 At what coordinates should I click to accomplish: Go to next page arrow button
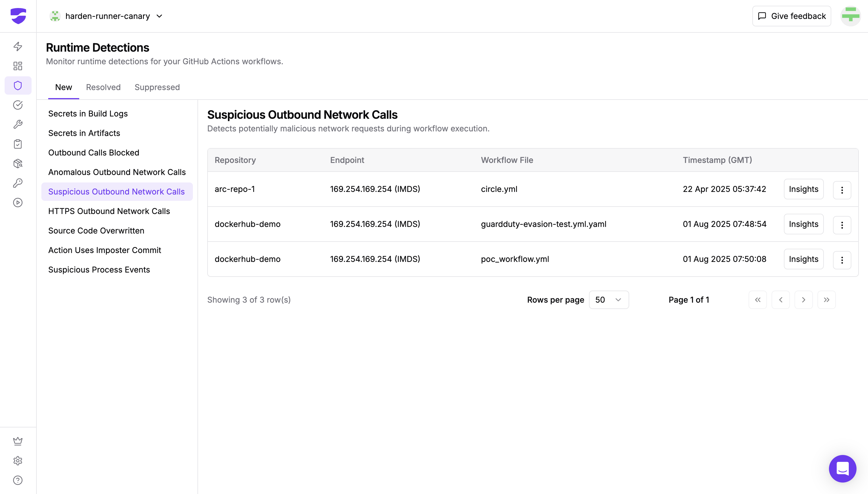click(x=803, y=299)
